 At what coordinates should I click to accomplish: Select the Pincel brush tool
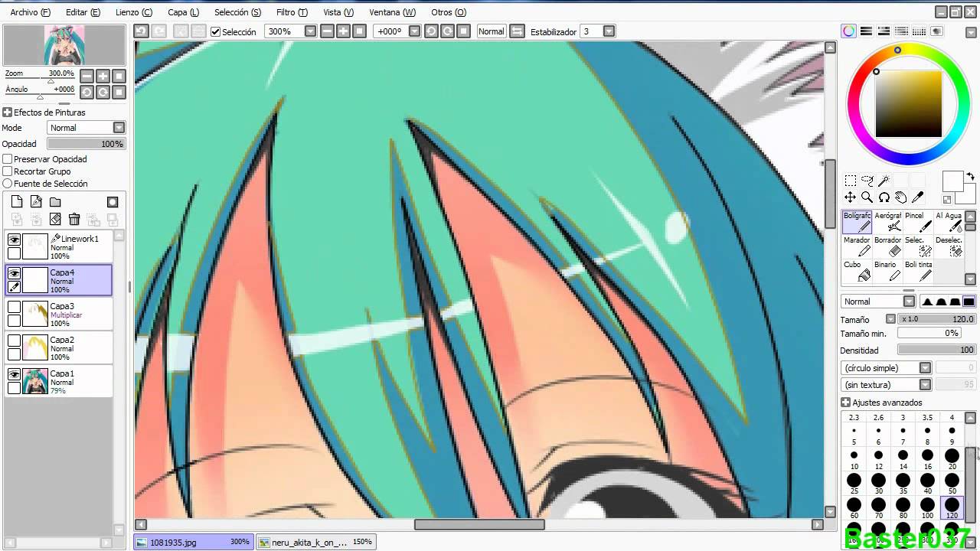[918, 222]
